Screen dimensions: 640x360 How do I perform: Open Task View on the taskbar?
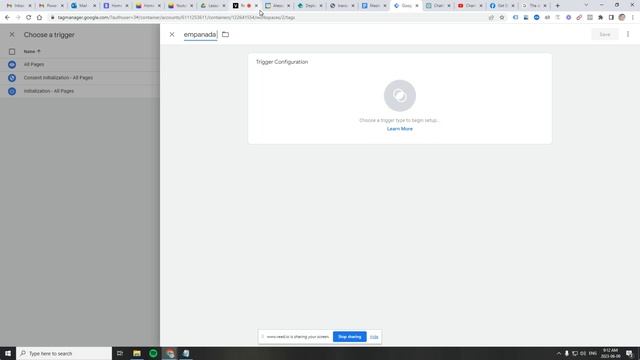click(120, 353)
